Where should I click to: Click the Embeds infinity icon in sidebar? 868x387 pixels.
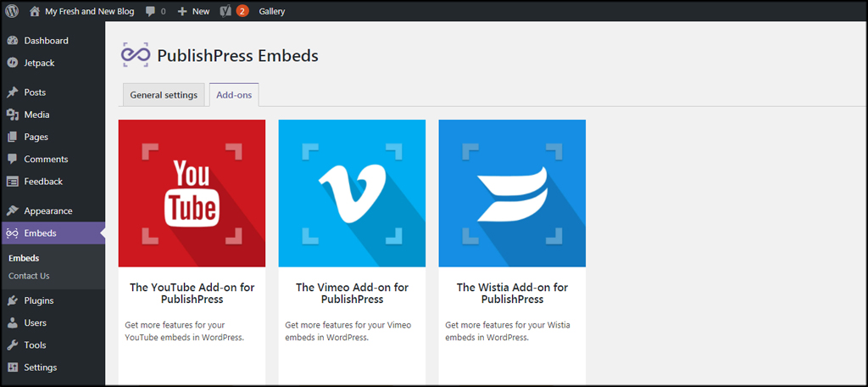click(13, 233)
